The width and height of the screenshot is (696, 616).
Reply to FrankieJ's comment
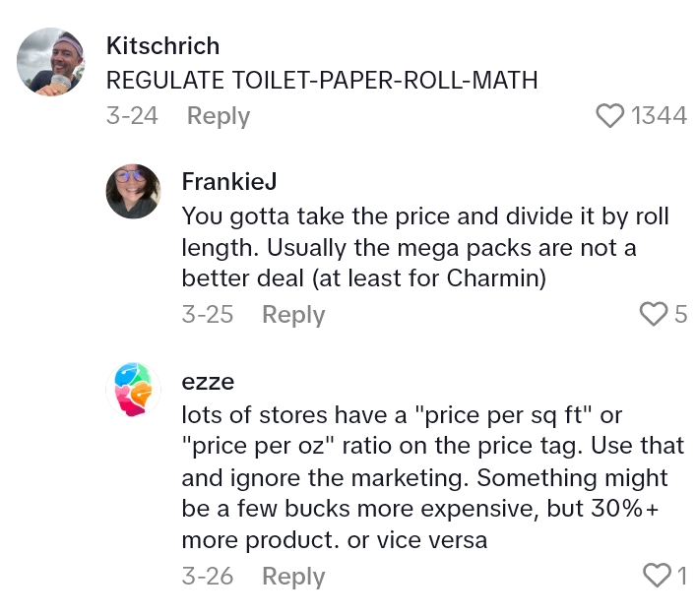(x=293, y=315)
